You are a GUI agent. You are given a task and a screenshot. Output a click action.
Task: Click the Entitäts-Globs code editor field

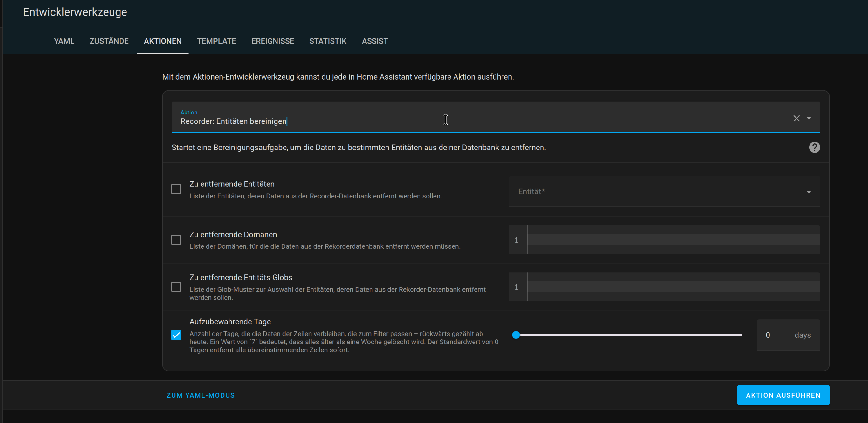tap(665, 287)
